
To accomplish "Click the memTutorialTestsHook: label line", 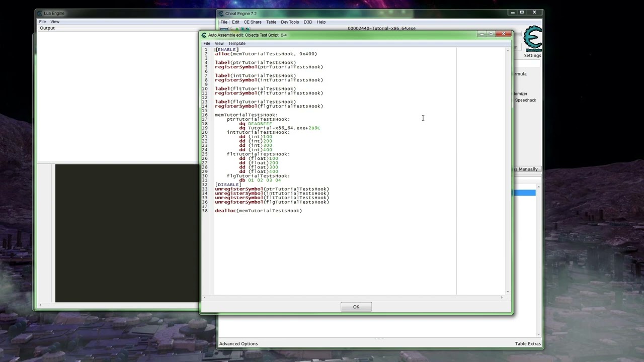I will 247,115.
